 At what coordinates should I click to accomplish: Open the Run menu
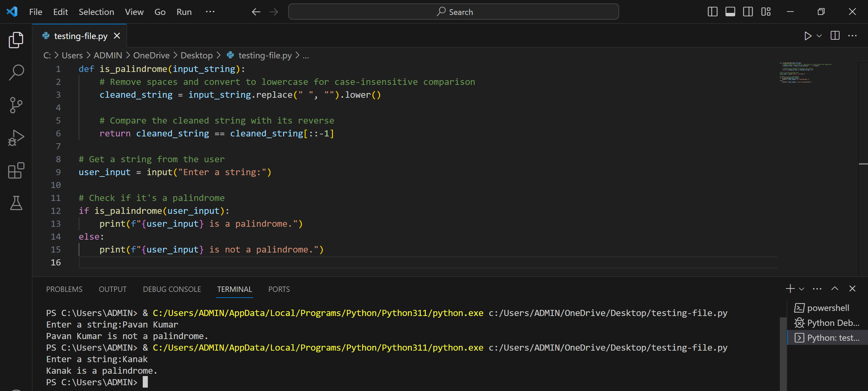click(x=184, y=12)
